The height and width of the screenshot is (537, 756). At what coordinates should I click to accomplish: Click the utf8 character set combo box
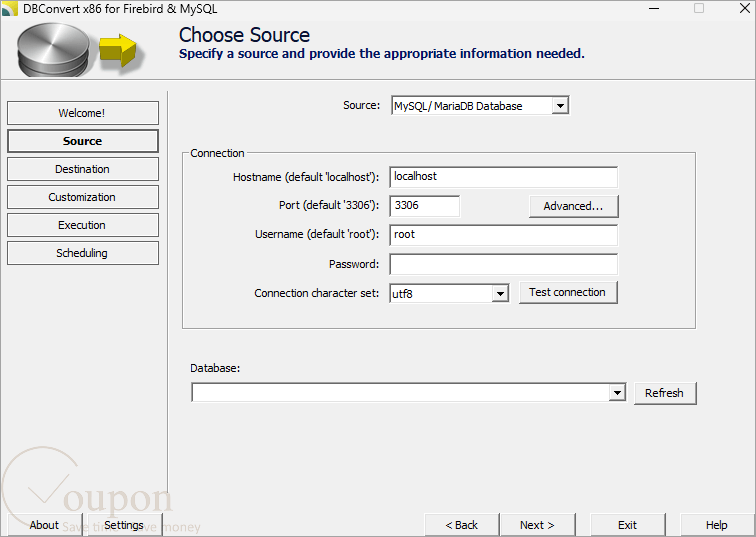pyautogui.click(x=449, y=294)
